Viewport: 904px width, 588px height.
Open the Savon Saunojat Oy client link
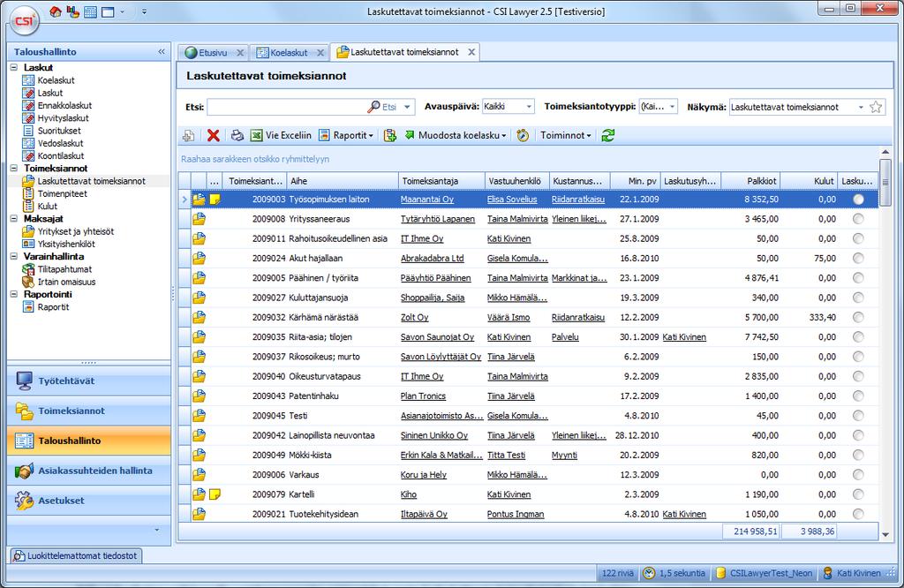[437, 337]
